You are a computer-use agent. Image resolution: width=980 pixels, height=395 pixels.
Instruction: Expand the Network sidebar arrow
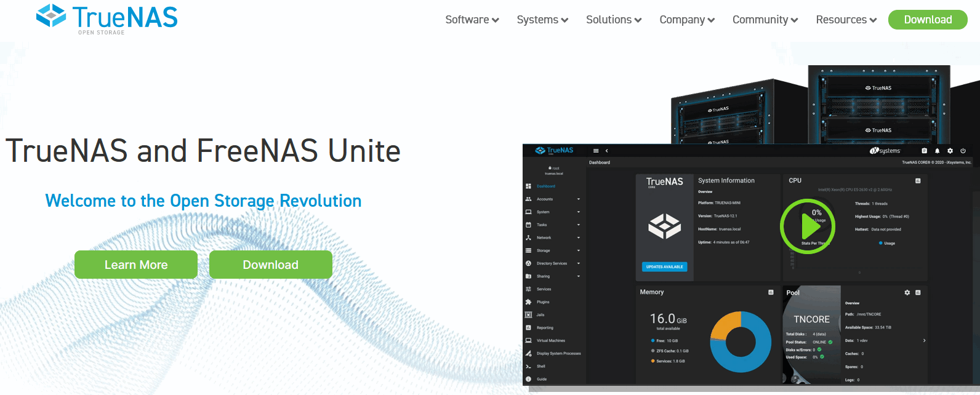click(x=579, y=237)
